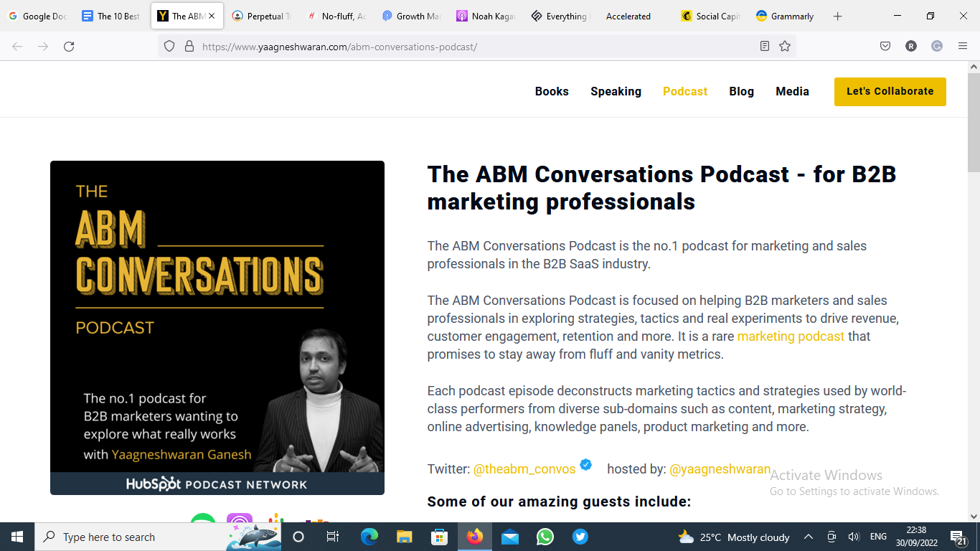The height and width of the screenshot is (551, 980).
Task: Show hidden system tray icons
Action: [808, 537]
